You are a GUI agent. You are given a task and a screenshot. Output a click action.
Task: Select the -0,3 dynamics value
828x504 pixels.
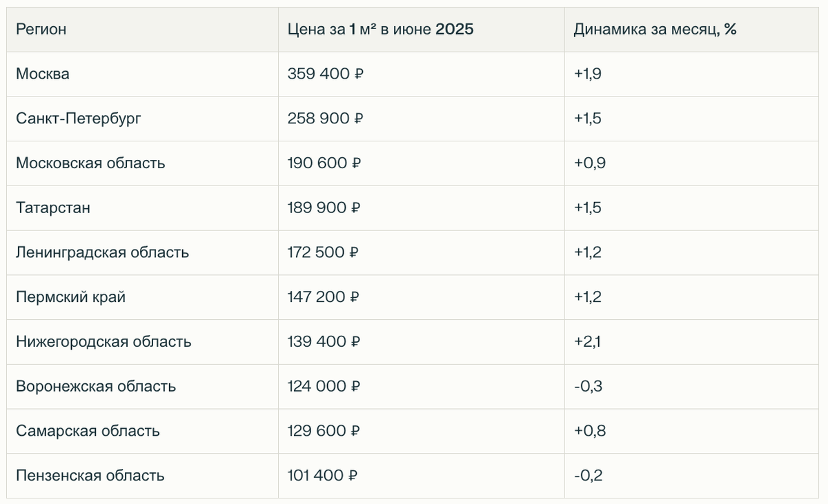coord(588,386)
